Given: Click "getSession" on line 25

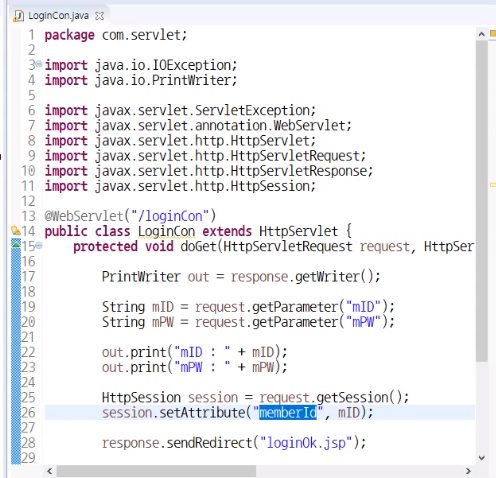Looking at the screenshot, I should 352,398.
